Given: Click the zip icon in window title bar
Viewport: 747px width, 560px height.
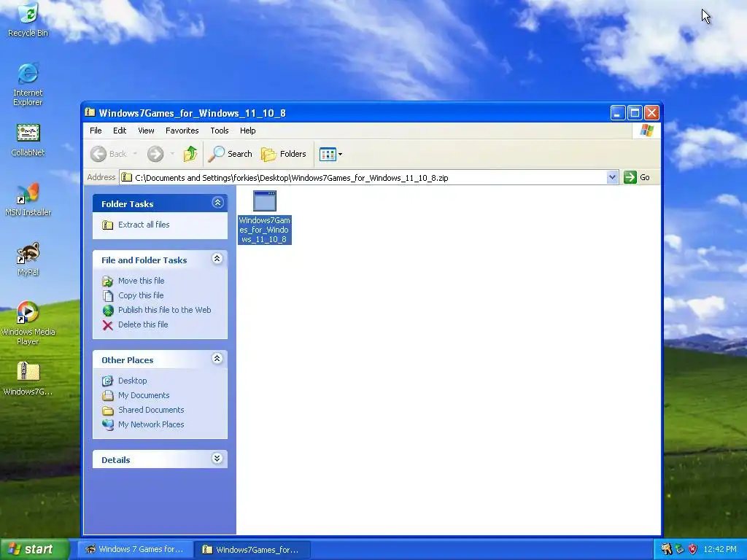Looking at the screenshot, I should (x=90, y=113).
